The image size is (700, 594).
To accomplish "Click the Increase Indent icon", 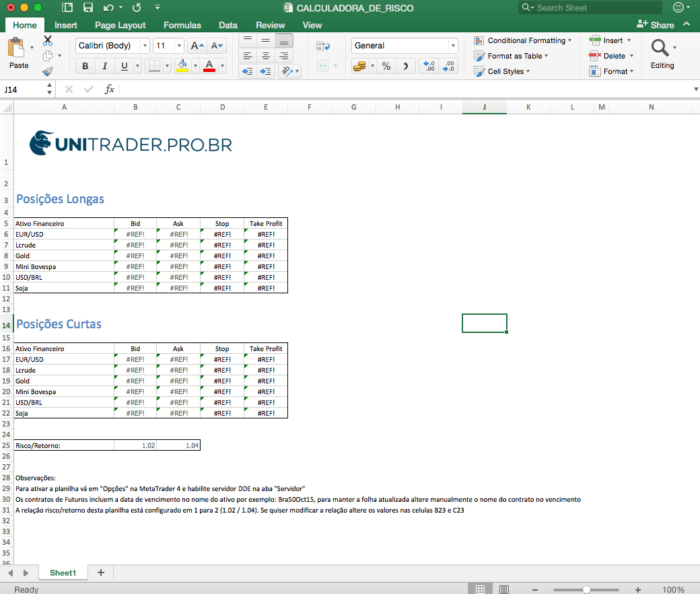I will [266, 71].
